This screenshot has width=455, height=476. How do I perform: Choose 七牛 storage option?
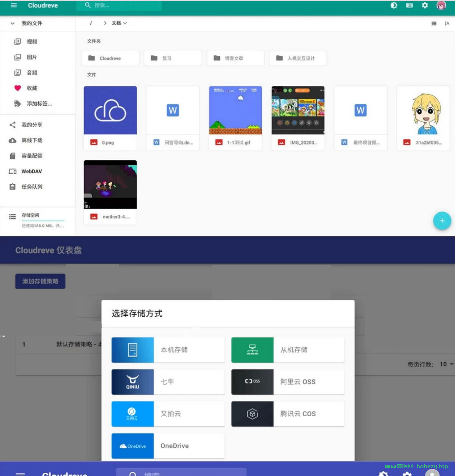[x=168, y=382]
